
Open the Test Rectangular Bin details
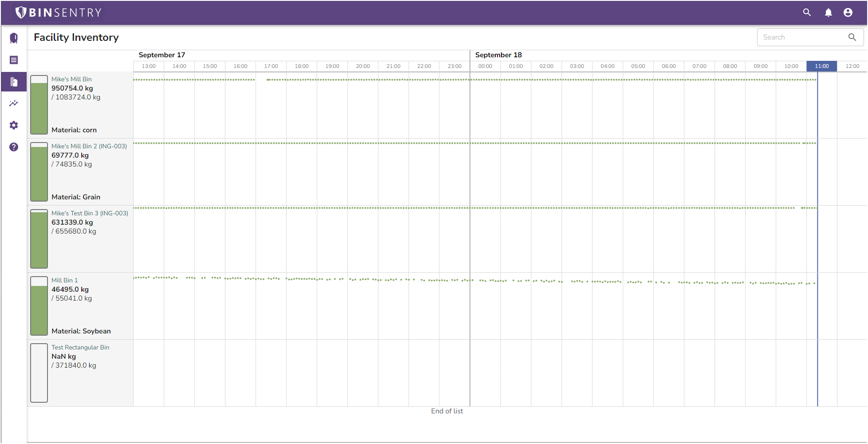click(x=80, y=347)
